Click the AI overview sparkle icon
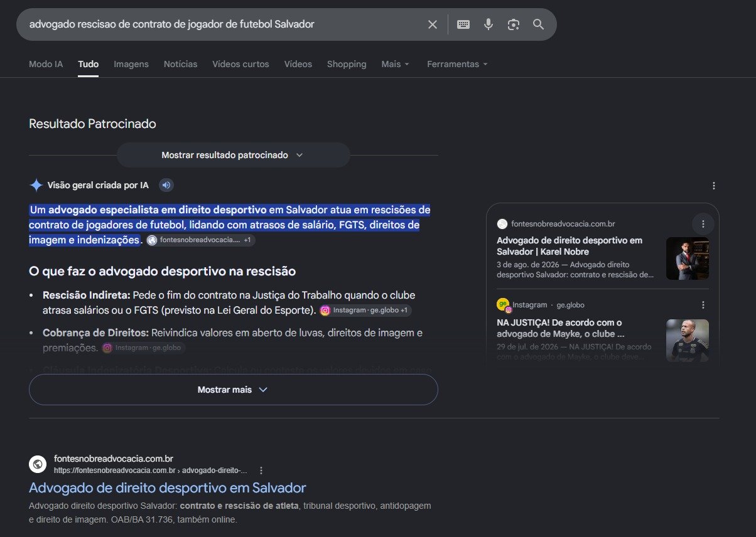The width and height of the screenshot is (756, 537). (36, 185)
